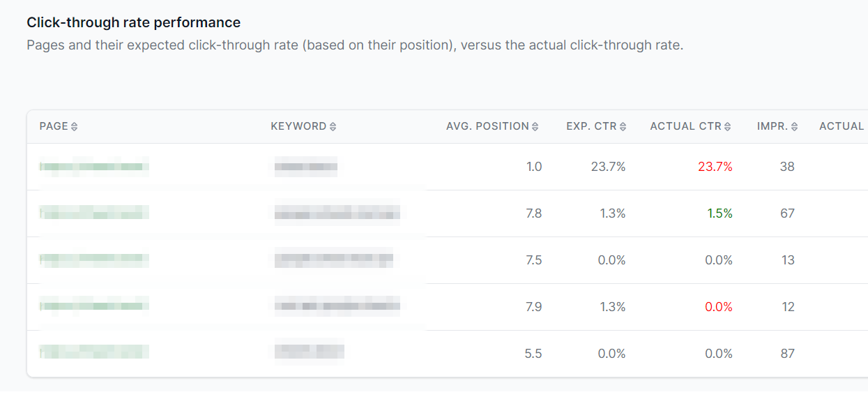This screenshot has height=413, width=868.
Task: Open the page link with 67 impressions
Action: pyautogui.click(x=94, y=213)
